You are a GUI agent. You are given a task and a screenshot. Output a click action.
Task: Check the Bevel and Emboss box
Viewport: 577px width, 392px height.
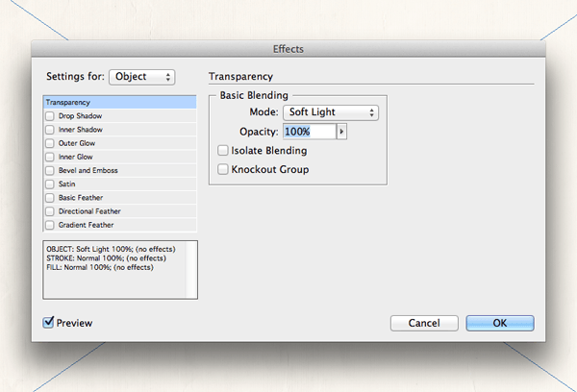coord(50,171)
